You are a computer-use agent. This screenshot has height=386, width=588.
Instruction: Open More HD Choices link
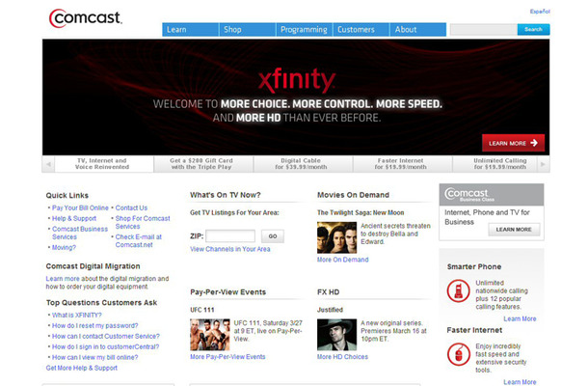pos(342,357)
